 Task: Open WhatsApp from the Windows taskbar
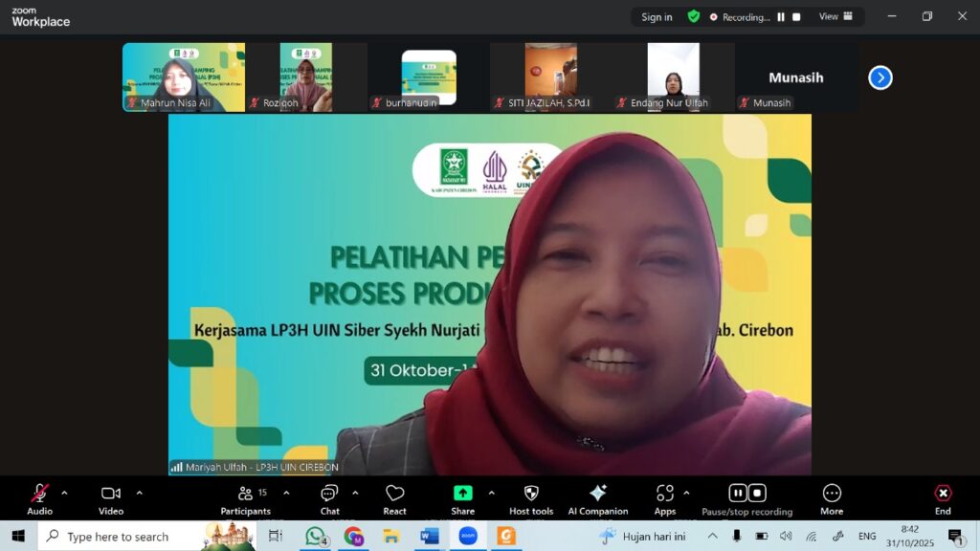(x=315, y=536)
